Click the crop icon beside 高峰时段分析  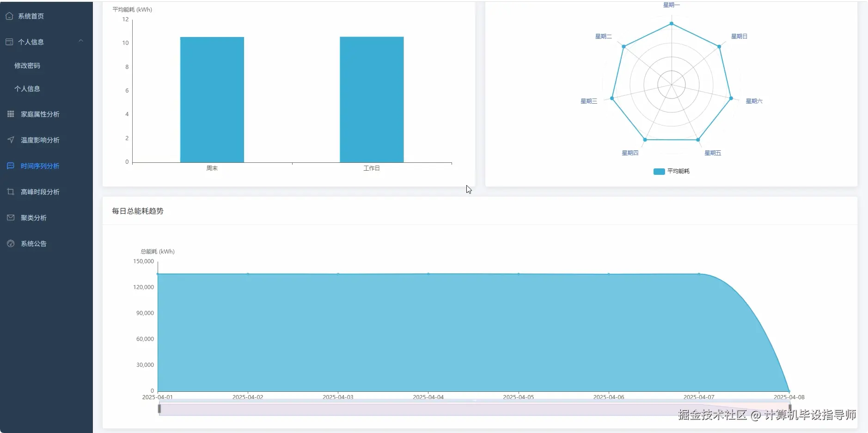[x=11, y=192]
